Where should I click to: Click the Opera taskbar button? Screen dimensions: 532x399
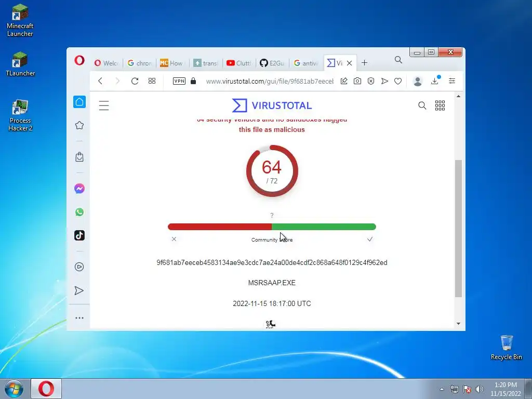point(46,389)
